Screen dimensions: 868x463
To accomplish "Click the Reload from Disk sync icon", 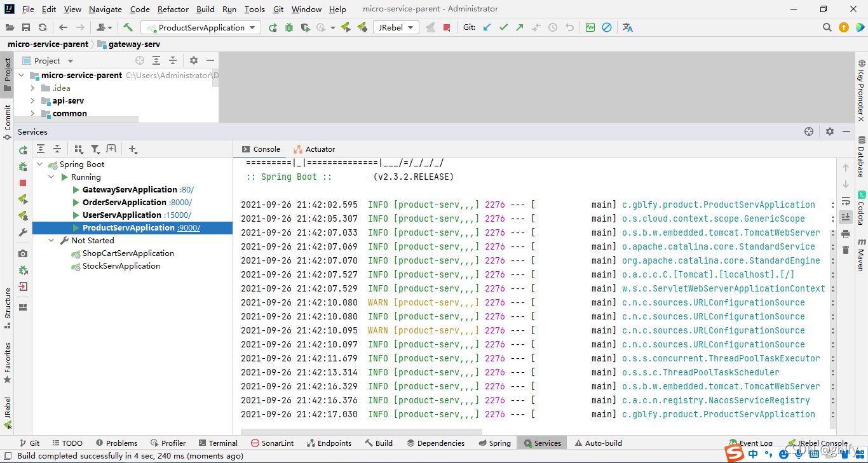I will (43, 27).
